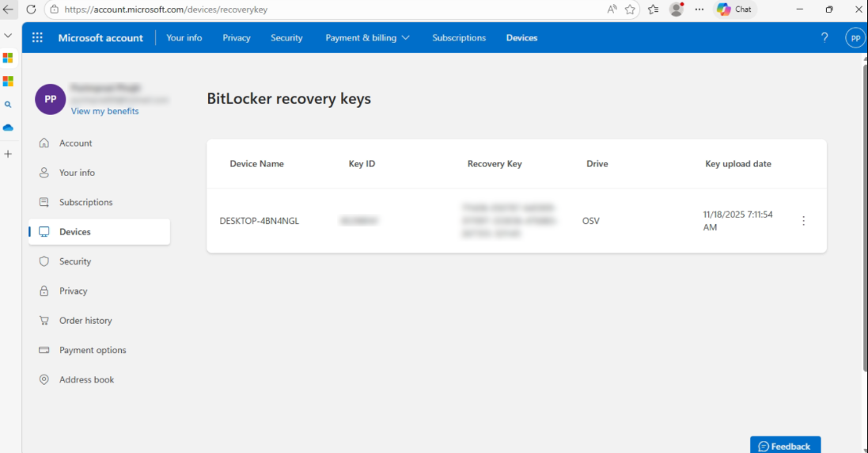
Task: Click Drive column header
Action: click(597, 164)
